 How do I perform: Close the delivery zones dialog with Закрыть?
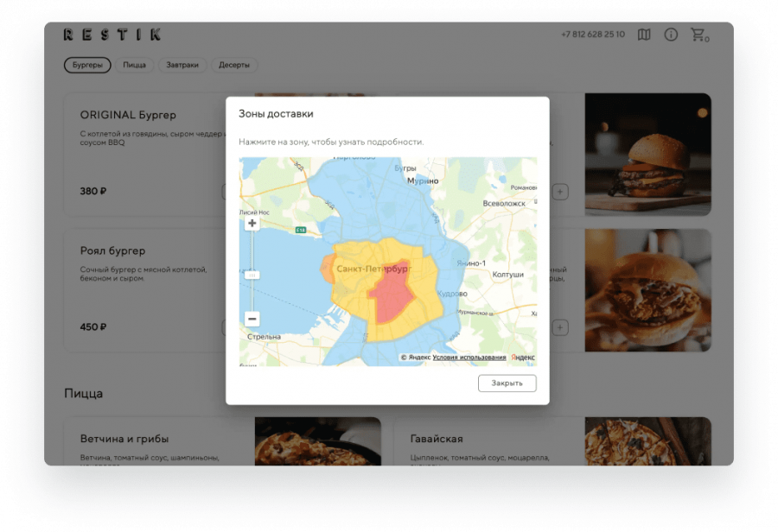coord(507,383)
